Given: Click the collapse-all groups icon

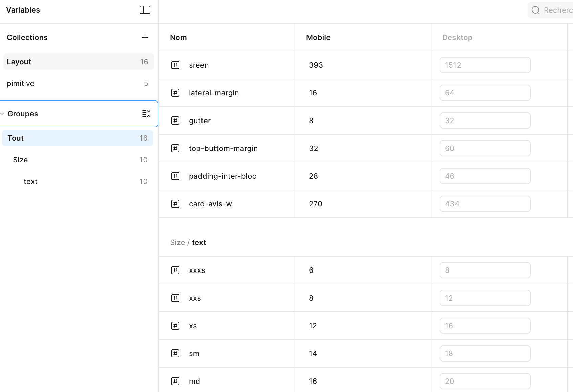Looking at the screenshot, I should tap(146, 114).
